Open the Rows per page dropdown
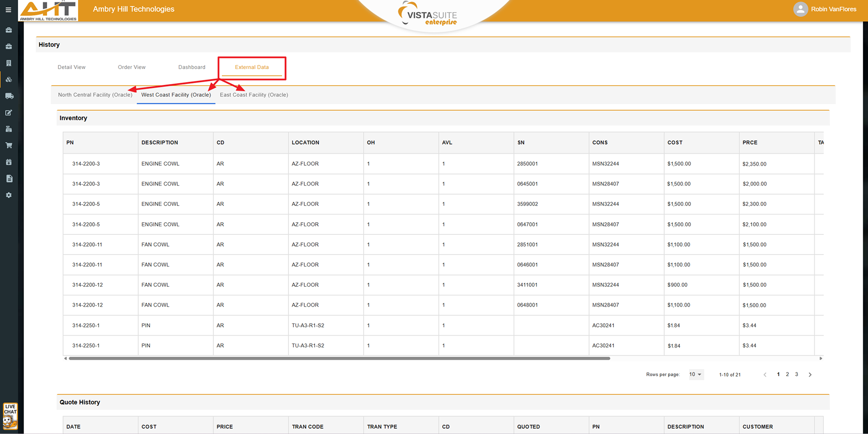This screenshot has height=434, width=868. click(696, 374)
